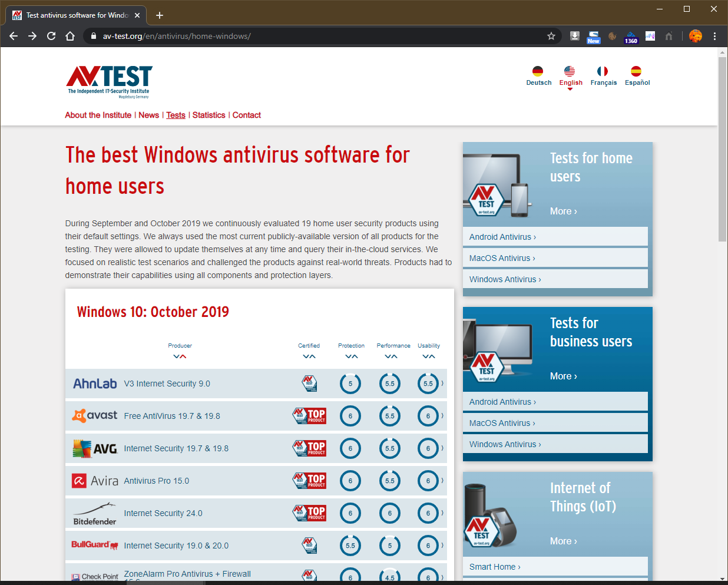Click the AV-TEST logo in the header
728x585 pixels.
pyautogui.click(x=110, y=82)
